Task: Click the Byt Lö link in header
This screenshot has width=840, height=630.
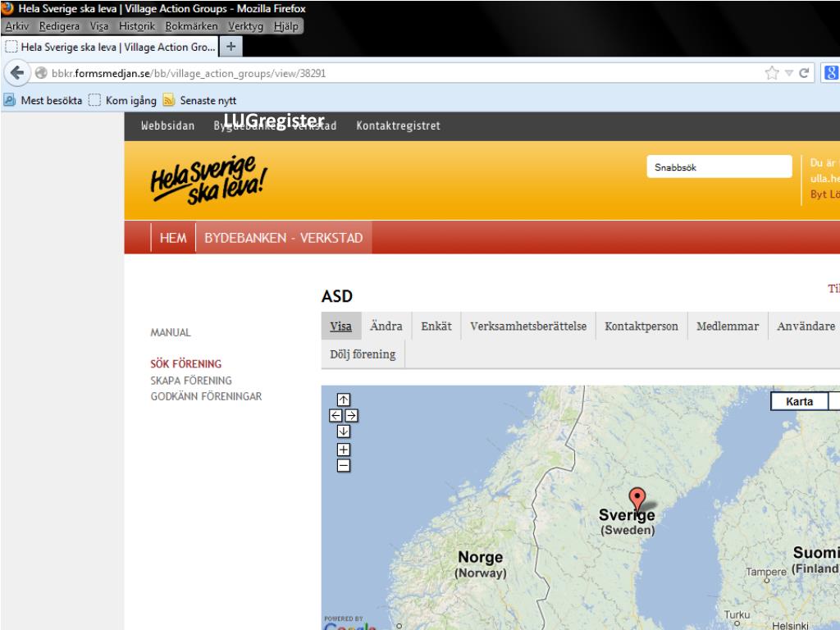Action: [x=825, y=194]
